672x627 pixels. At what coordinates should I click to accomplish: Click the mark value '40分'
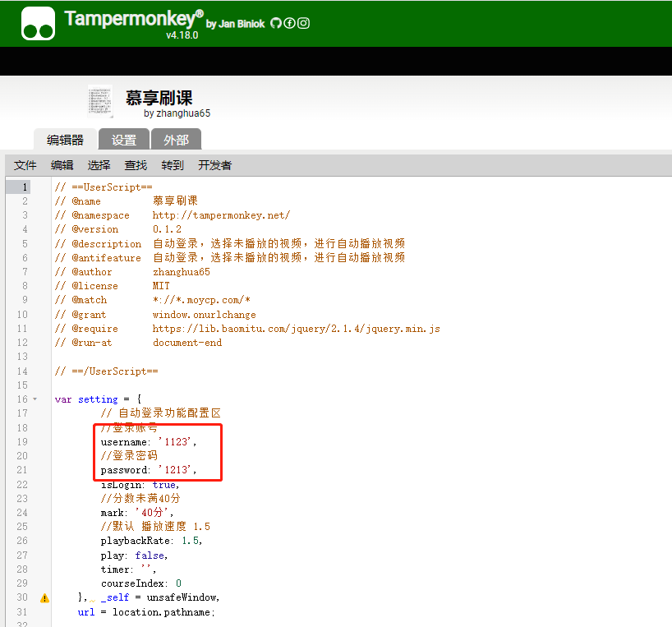click(153, 513)
